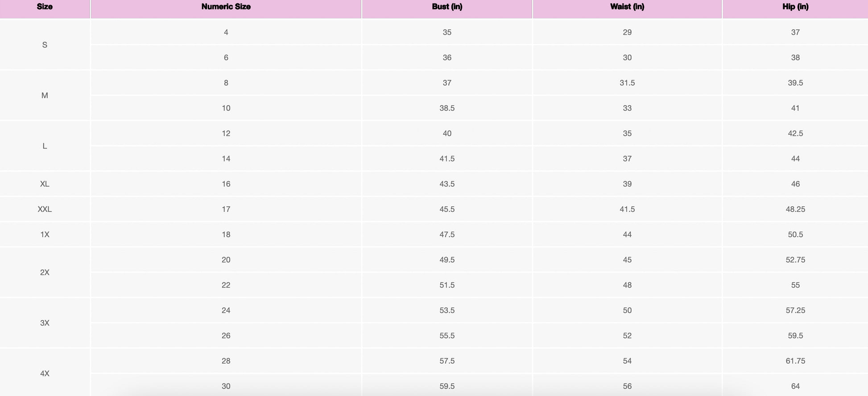The width and height of the screenshot is (868, 396).
Task: Select the XL size cell
Action: (45, 184)
